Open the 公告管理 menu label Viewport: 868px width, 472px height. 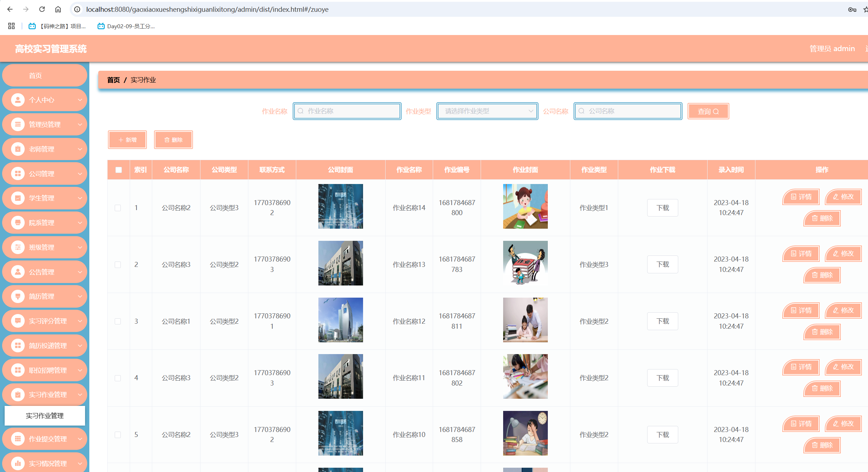point(41,272)
